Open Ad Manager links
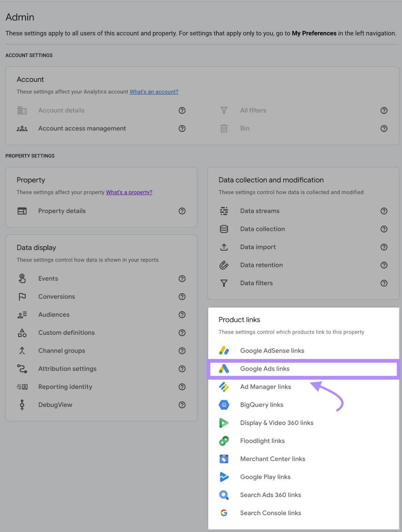Screen dimensions: 402x532 (265, 387)
